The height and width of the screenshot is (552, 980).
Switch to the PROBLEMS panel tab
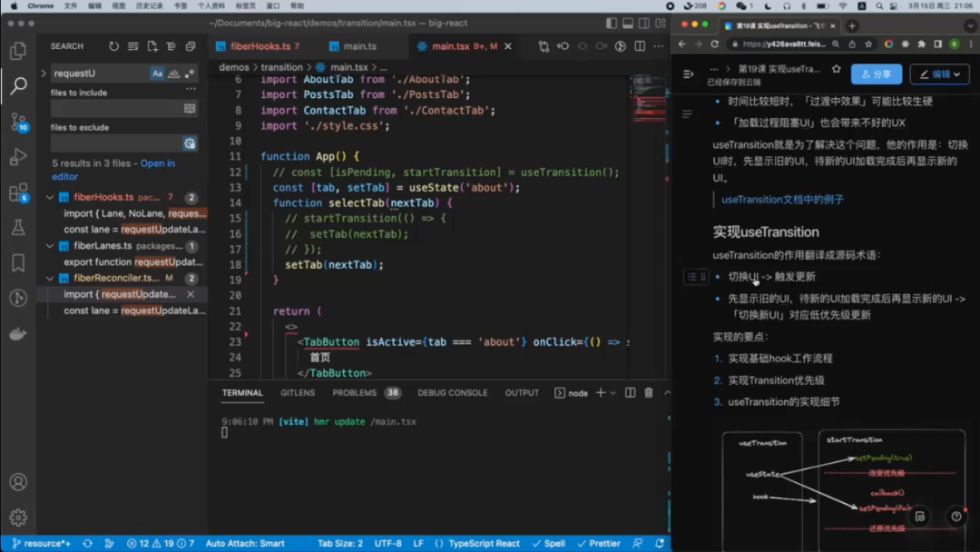click(x=354, y=393)
